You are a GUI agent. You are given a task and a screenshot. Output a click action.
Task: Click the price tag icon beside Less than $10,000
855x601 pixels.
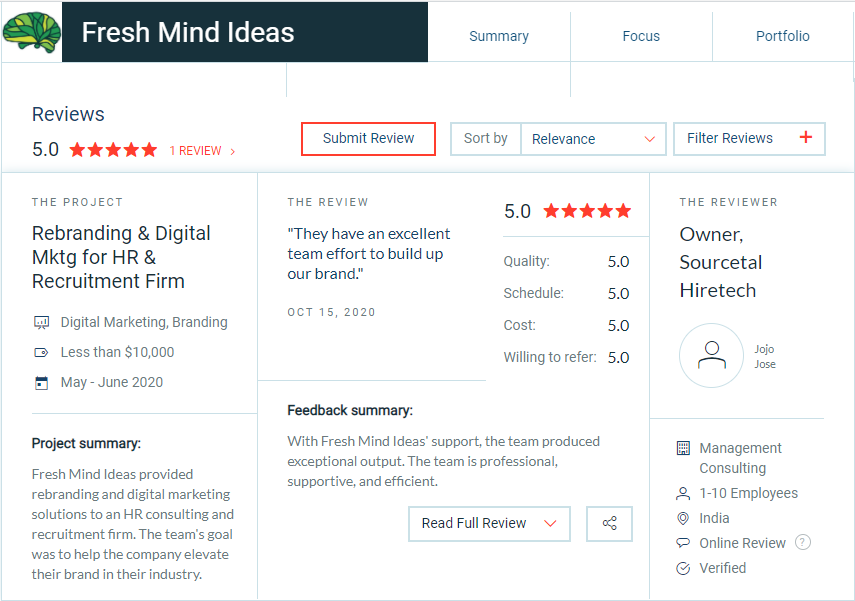pyautogui.click(x=41, y=352)
